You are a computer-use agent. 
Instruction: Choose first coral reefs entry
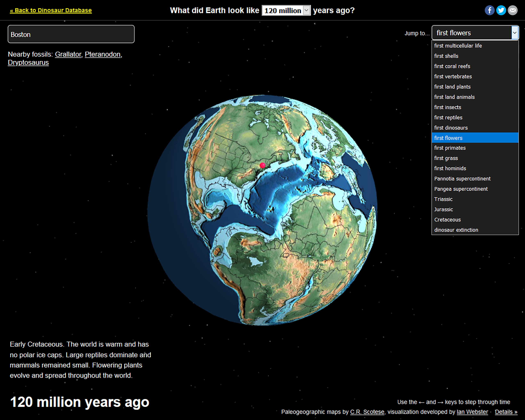click(452, 66)
